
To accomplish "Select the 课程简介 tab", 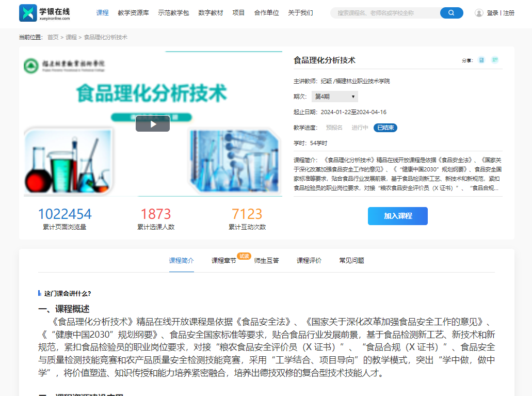I will pos(182,261).
